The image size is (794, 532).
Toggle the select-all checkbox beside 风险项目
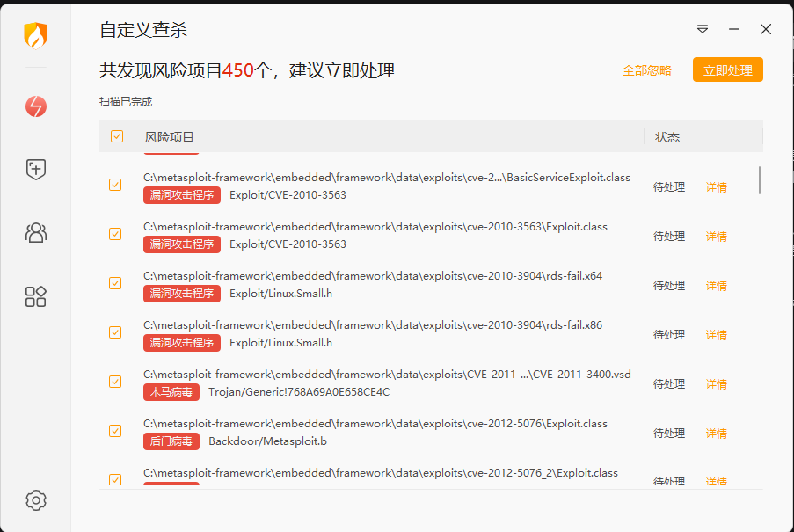point(117,136)
